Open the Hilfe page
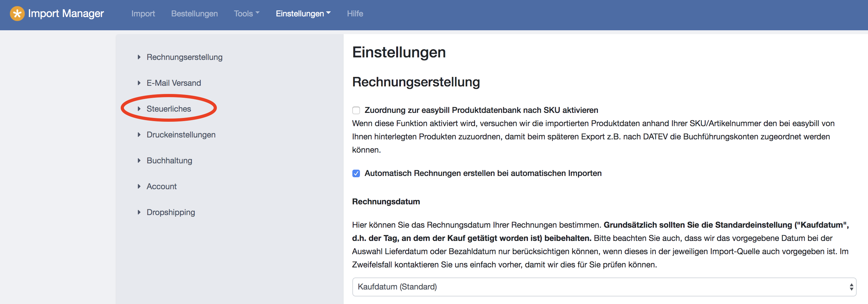Viewport: 868px width, 304px height. coord(355,14)
